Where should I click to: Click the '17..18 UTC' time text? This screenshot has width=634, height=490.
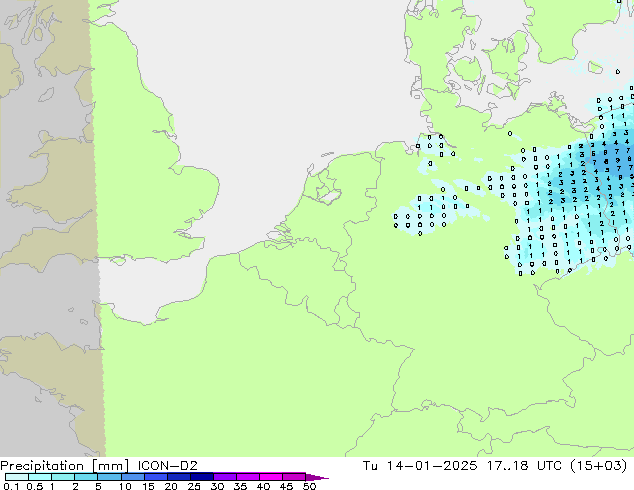pos(524,466)
